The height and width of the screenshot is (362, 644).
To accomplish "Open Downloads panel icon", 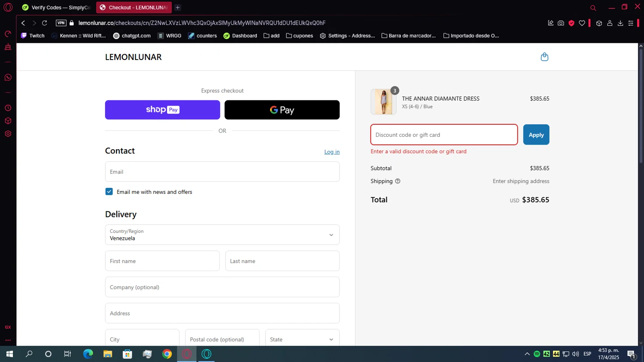I will [620, 23].
